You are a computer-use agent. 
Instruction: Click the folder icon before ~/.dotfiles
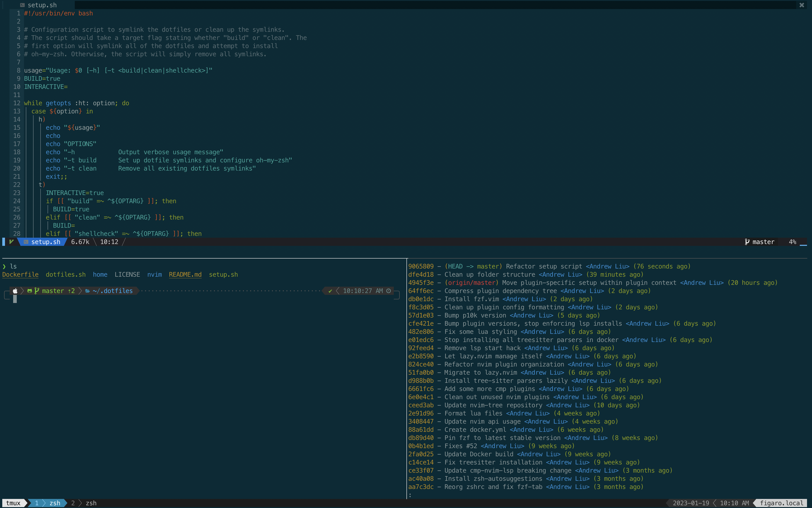pyautogui.click(x=88, y=291)
